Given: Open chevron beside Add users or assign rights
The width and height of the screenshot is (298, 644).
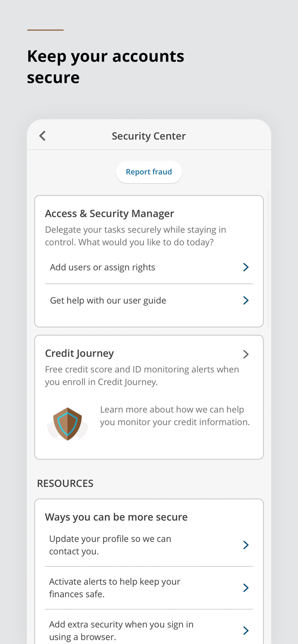Looking at the screenshot, I should pos(246,267).
